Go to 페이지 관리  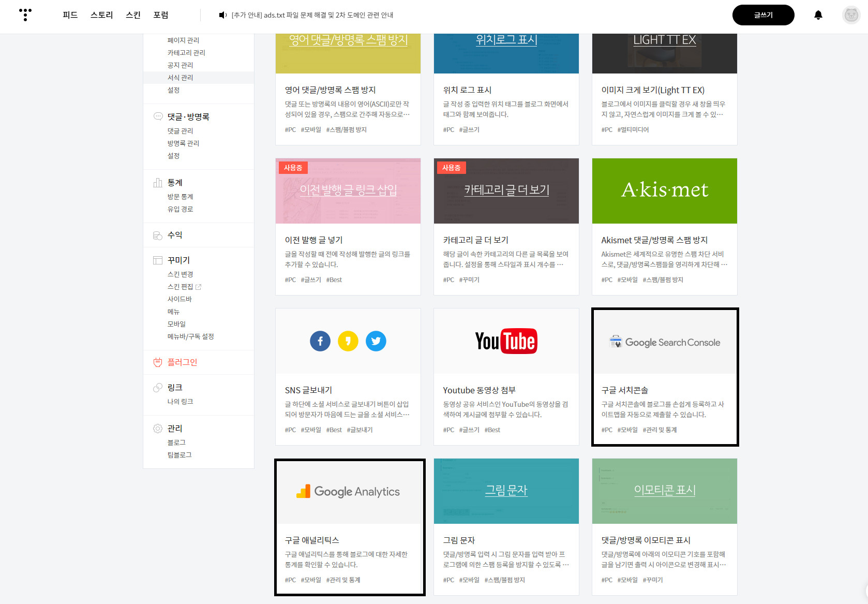tap(183, 40)
